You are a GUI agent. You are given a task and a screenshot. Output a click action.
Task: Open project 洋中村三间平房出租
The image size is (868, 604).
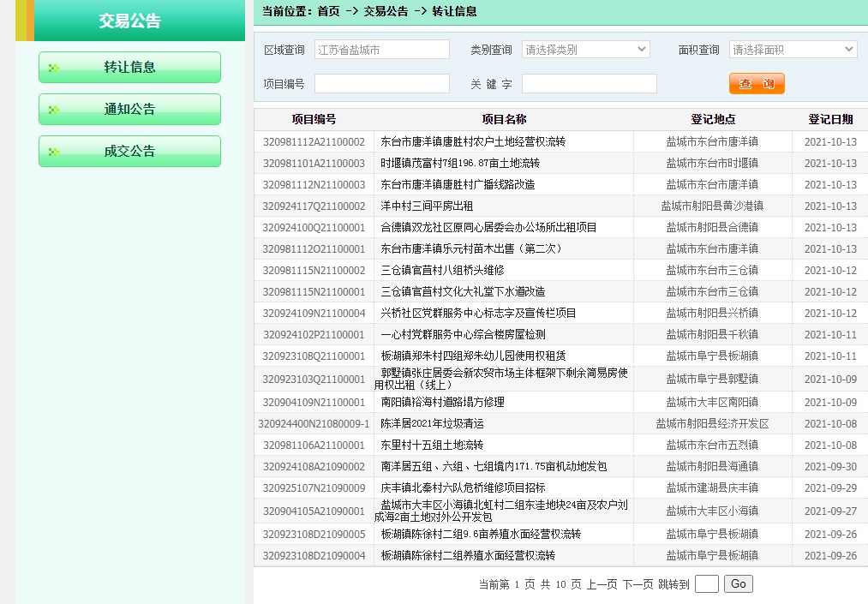click(x=427, y=206)
